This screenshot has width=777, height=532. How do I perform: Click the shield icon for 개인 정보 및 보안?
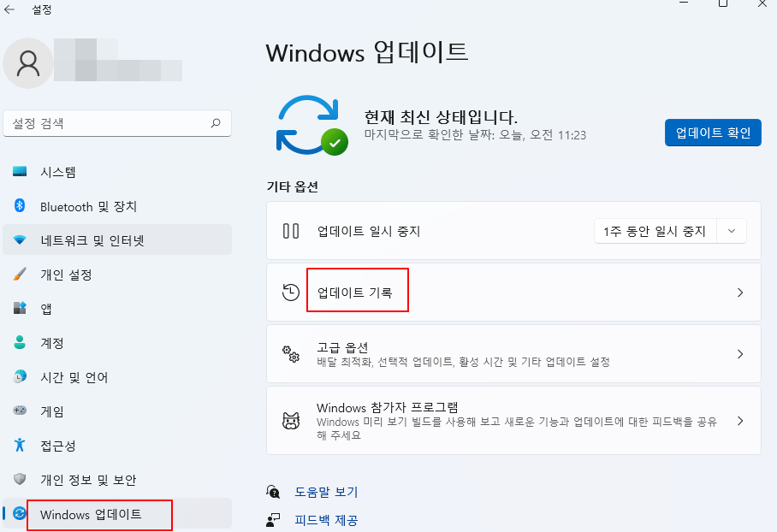point(20,479)
